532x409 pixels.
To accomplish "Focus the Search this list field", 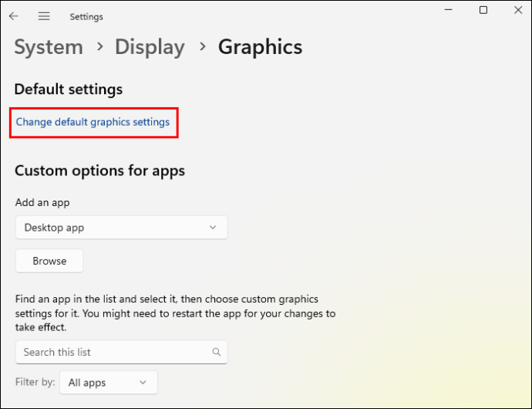I will pos(122,352).
